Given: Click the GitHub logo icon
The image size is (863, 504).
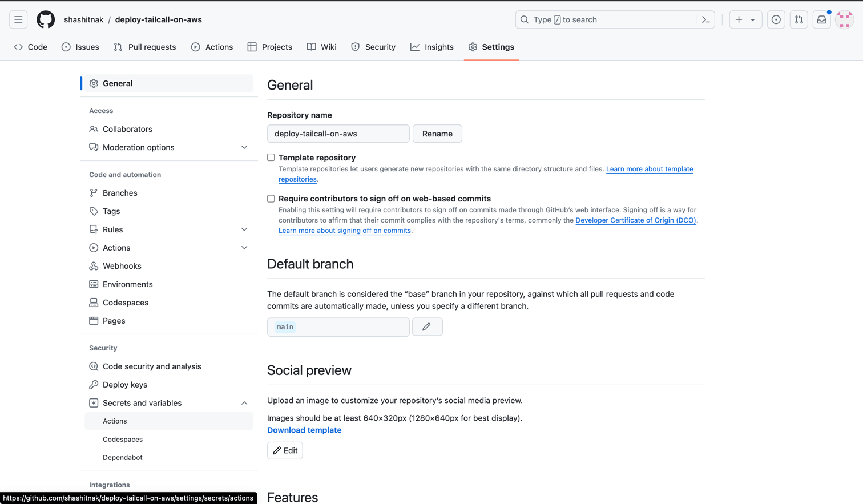Looking at the screenshot, I should [46, 19].
